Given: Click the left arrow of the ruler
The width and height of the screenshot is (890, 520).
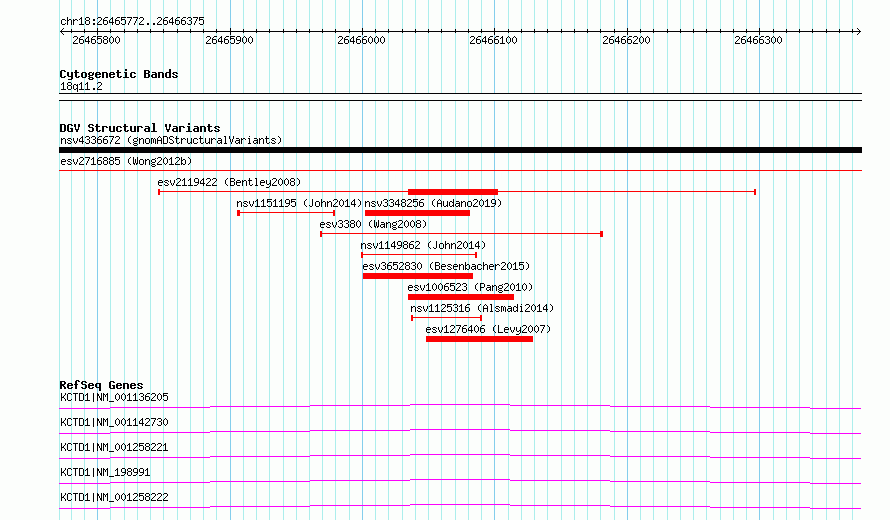Looking at the screenshot, I should tap(62, 32).
